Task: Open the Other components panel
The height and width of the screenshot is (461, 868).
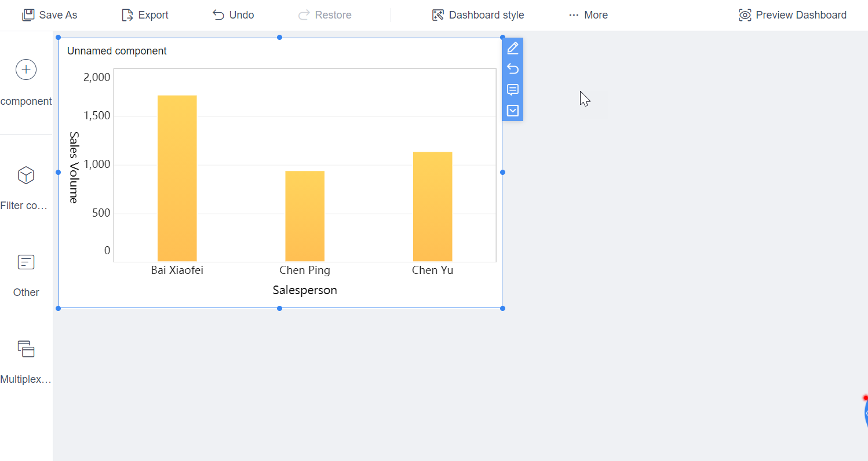Action: pyautogui.click(x=26, y=276)
